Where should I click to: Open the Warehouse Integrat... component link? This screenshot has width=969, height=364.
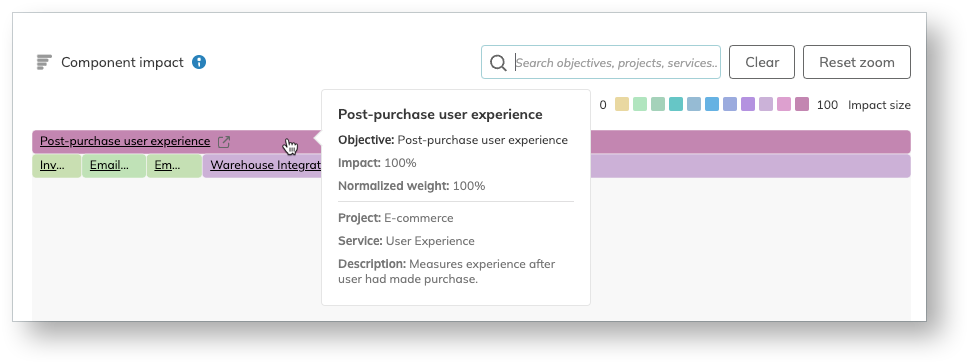click(266, 166)
